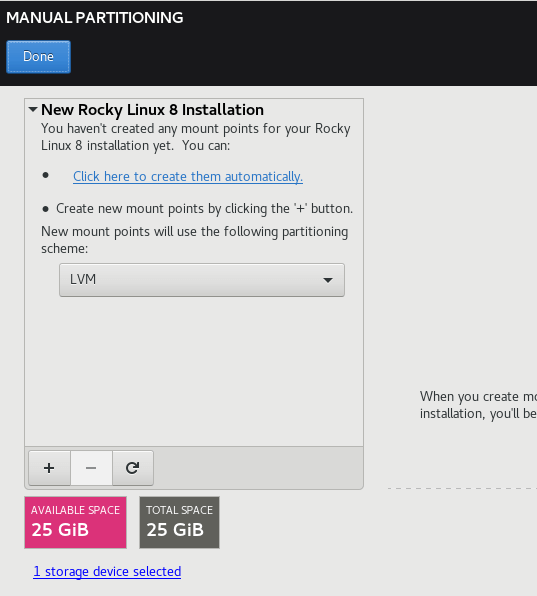
Task: Click the 'Create new mount points by clicking' text
Action: [162, 209]
